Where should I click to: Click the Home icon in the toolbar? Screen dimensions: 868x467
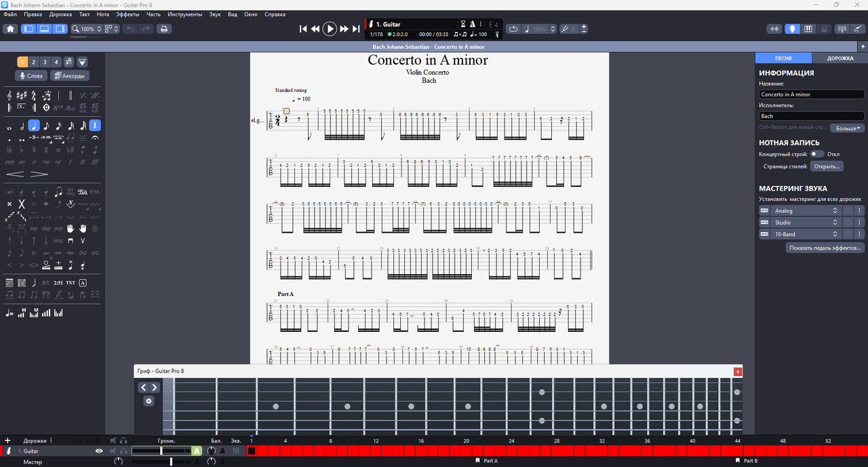point(10,29)
